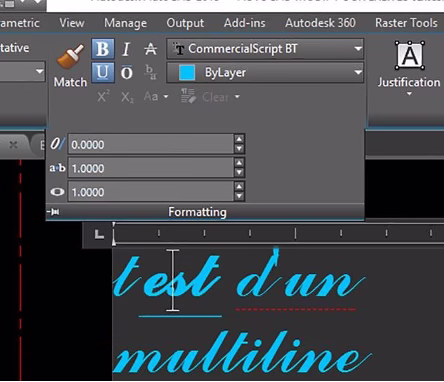This screenshot has width=444, height=382.
Task: Toggle Italic formatting
Action: click(x=126, y=49)
